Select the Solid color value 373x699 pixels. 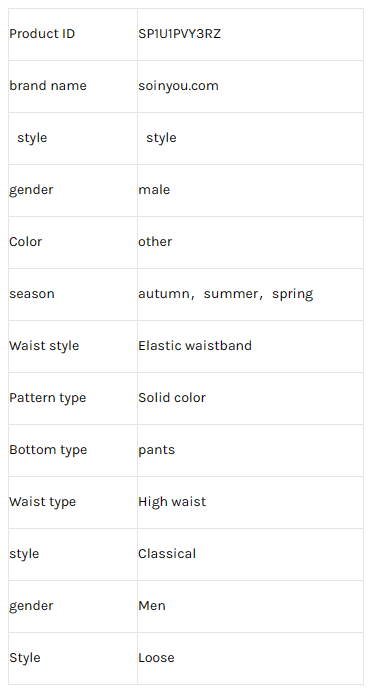172,398
